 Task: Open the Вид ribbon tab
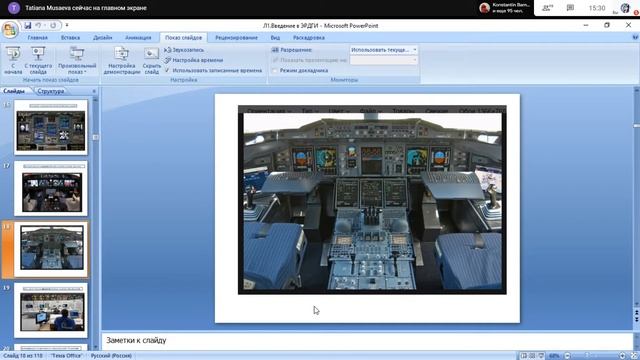pyautogui.click(x=275, y=38)
